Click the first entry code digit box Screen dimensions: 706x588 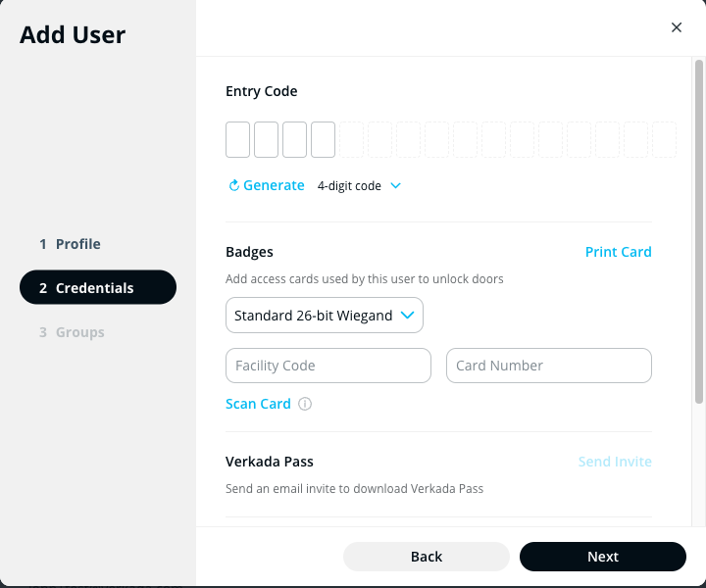point(237,140)
